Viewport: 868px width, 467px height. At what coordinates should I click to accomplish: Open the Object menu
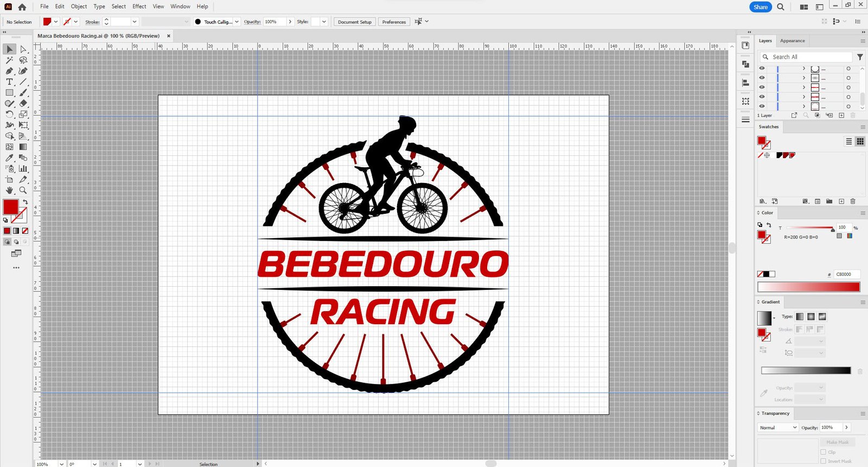(79, 7)
